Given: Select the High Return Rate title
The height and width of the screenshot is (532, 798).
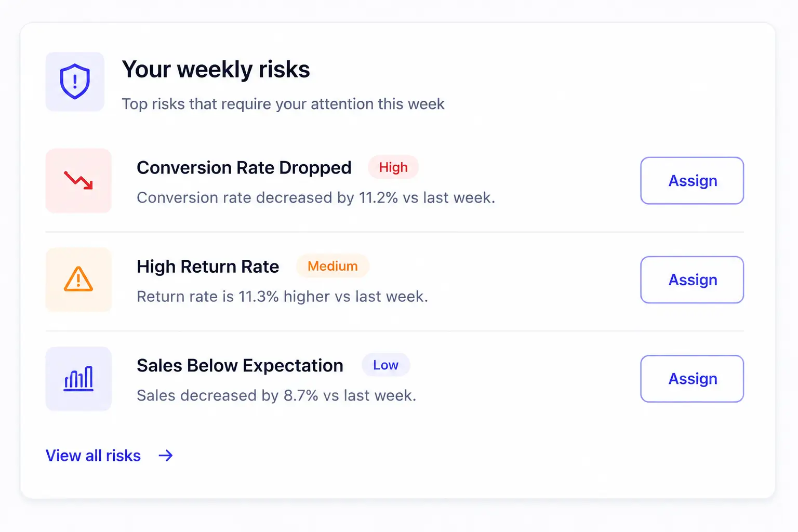Looking at the screenshot, I should pos(208,267).
